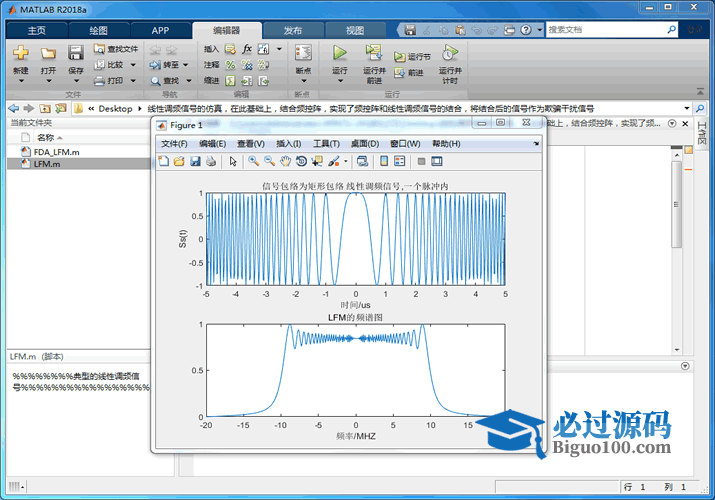
Task: Click the Desktop folder in address path
Action: coord(115,108)
